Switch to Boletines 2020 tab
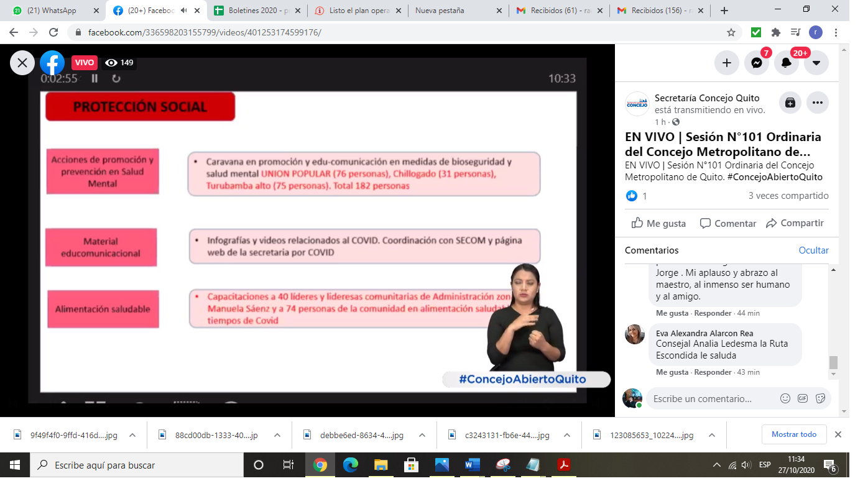This screenshot has width=868, height=481. tap(257, 11)
